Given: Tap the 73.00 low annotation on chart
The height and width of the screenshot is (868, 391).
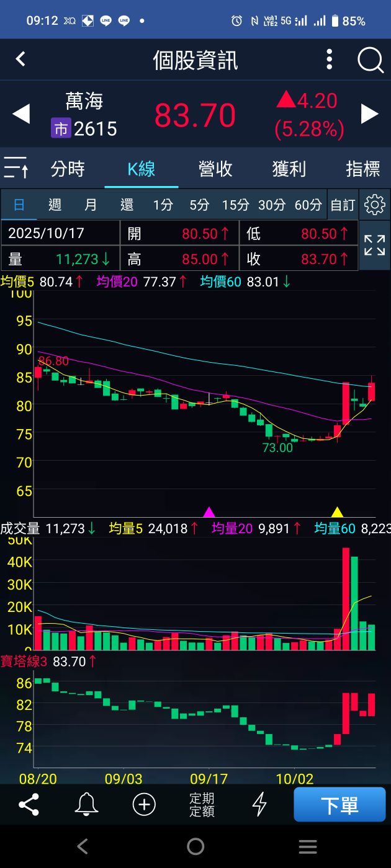Looking at the screenshot, I should [x=277, y=448].
